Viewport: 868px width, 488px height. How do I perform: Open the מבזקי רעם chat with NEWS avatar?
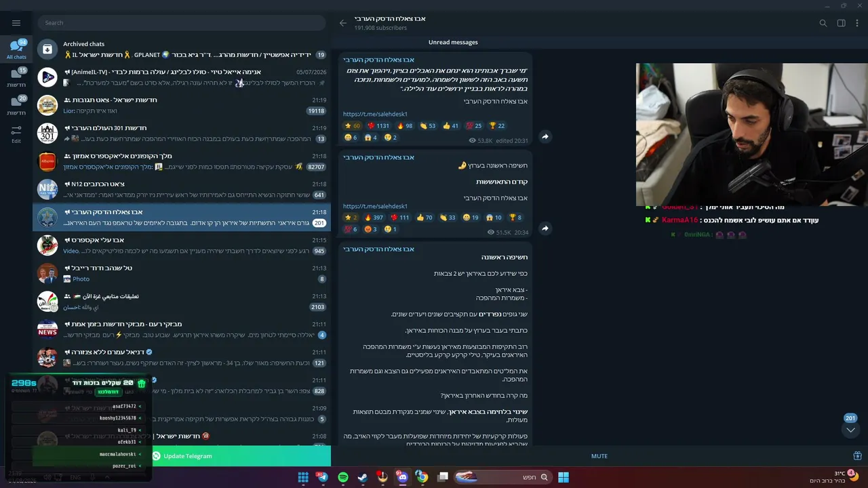pyautogui.click(x=182, y=329)
